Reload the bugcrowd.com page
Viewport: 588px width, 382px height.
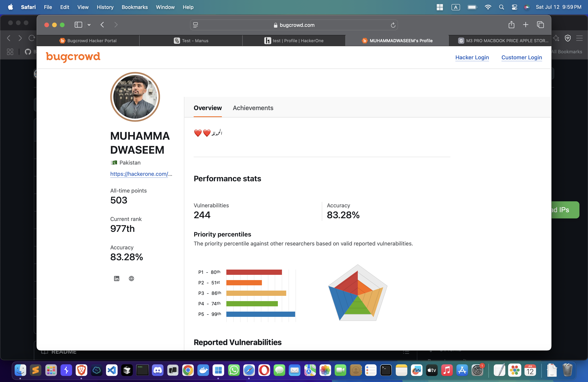click(393, 25)
